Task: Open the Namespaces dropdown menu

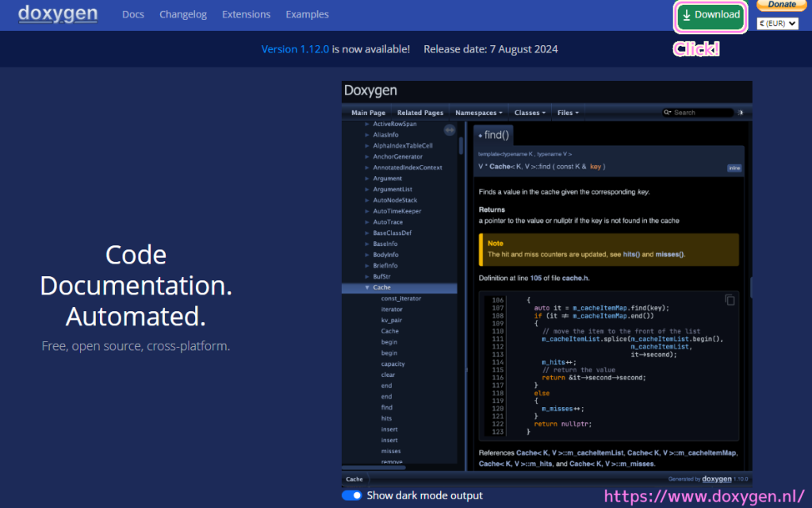Action: pyautogui.click(x=478, y=113)
